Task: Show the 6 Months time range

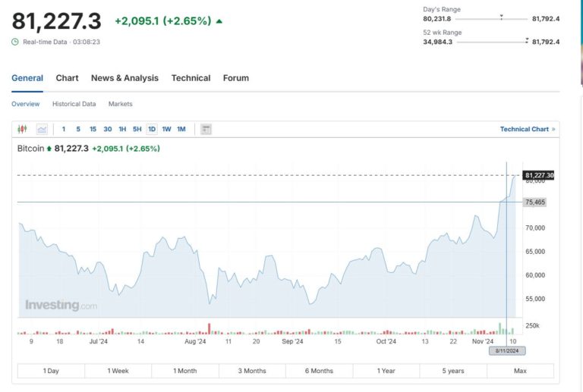Action: coord(319,371)
